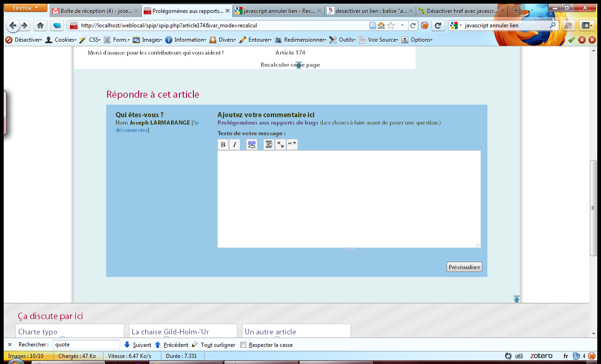The height and width of the screenshot is (364, 601).
Task: Open the Charte typo article link
Action: click(x=38, y=332)
